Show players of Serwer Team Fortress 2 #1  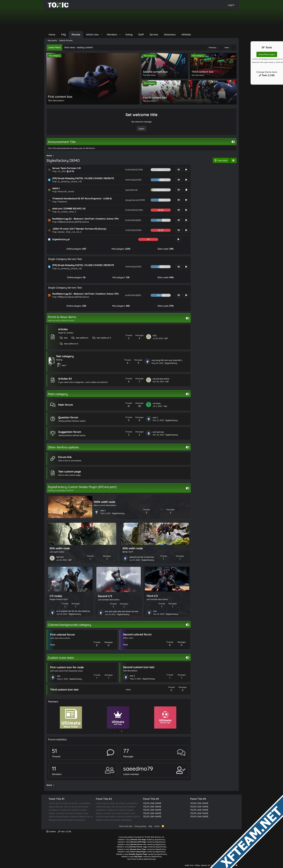178,170
